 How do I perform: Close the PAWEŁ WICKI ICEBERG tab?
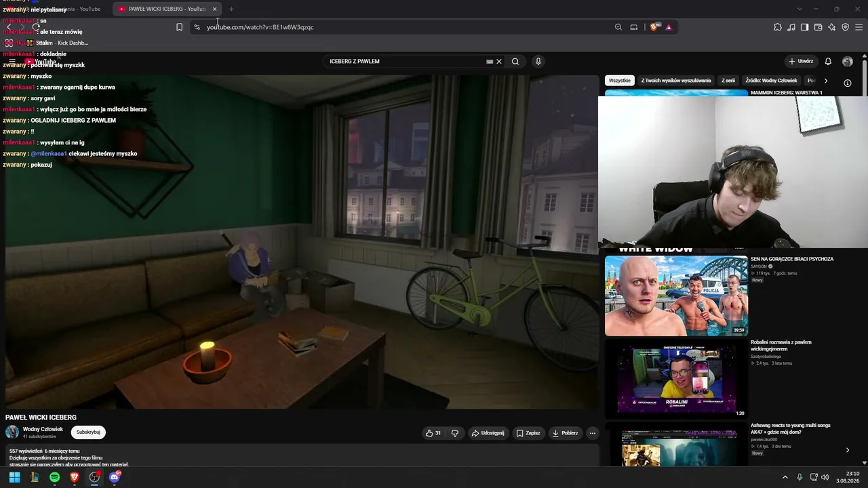click(215, 9)
